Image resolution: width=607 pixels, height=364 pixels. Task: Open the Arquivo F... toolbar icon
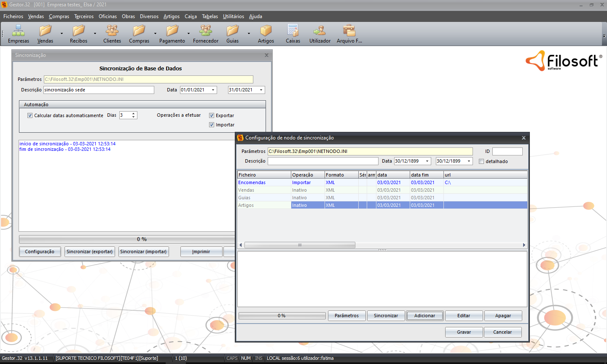349,31
